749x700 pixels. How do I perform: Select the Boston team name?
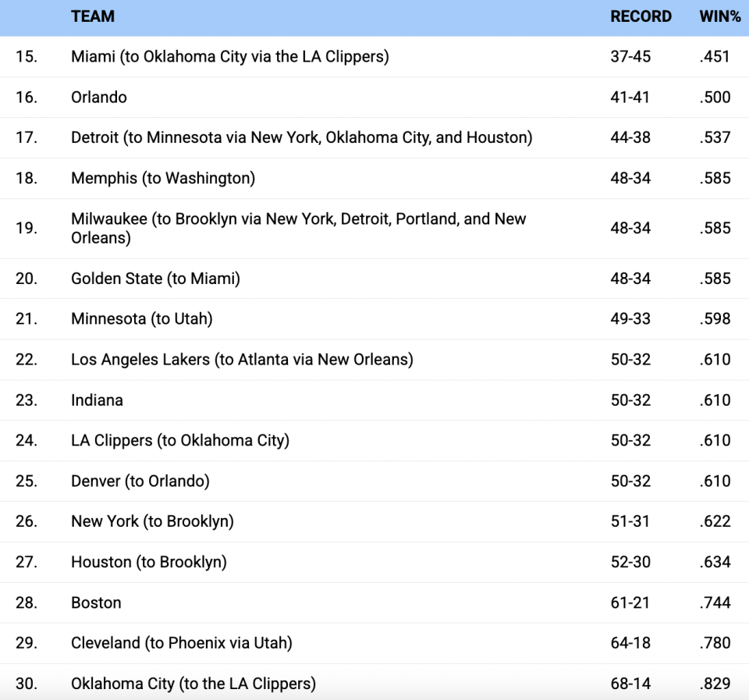pyautogui.click(x=96, y=602)
